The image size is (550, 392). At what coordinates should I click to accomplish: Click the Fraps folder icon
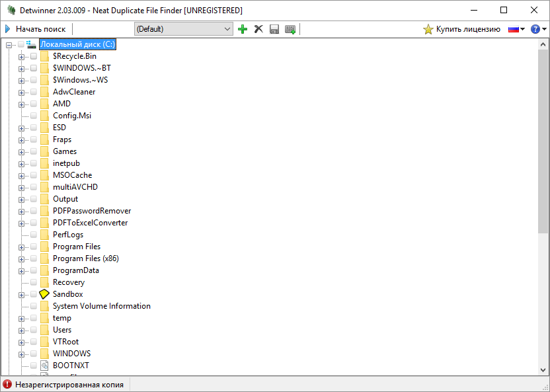tap(44, 139)
